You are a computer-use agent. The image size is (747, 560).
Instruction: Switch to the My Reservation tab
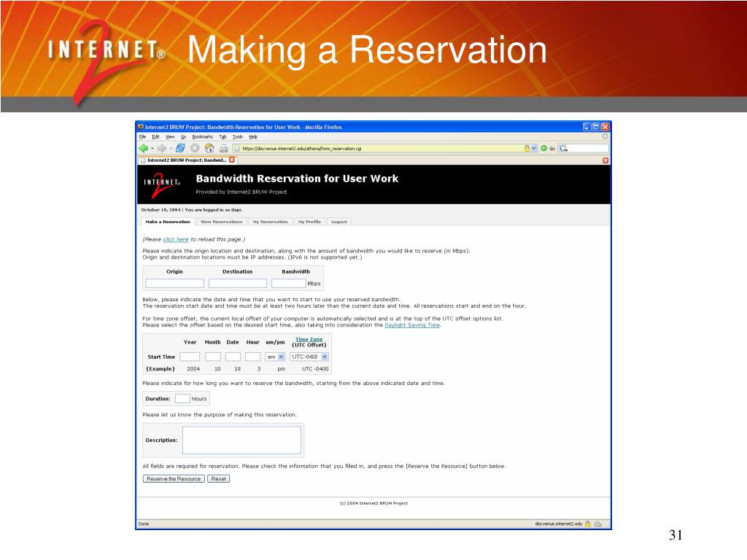tap(270, 222)
